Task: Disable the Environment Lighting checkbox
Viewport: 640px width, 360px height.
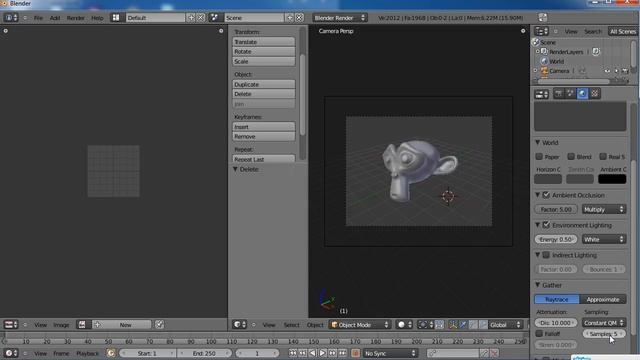Action: (x=546, y=225)
